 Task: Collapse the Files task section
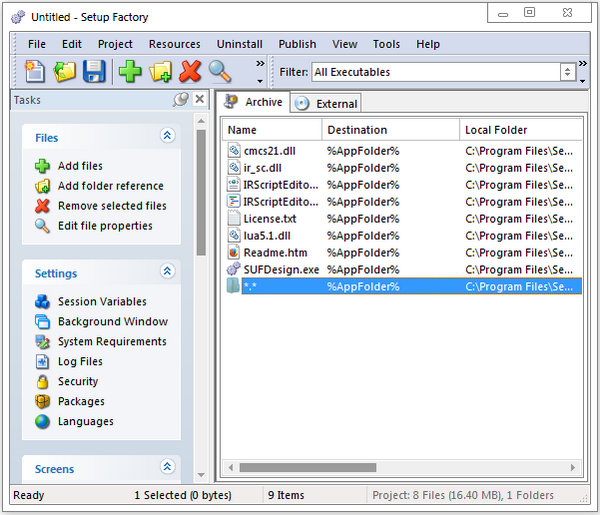pos(167,137)
